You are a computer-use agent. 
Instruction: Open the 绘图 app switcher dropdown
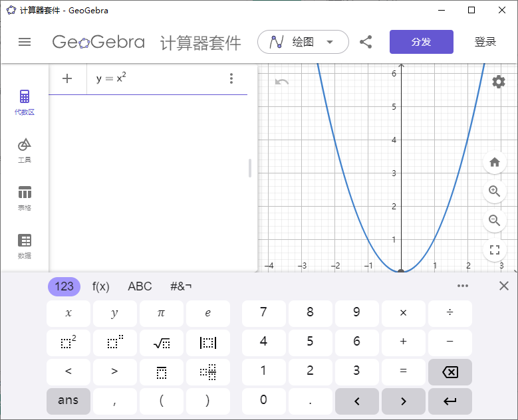(303, 42)
